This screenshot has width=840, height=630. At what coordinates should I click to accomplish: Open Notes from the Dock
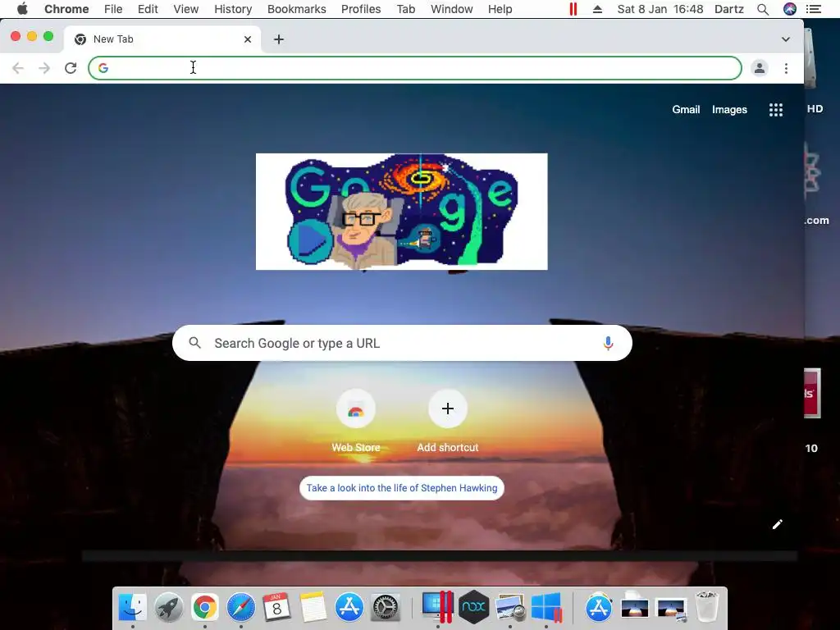tap(313, 608)
